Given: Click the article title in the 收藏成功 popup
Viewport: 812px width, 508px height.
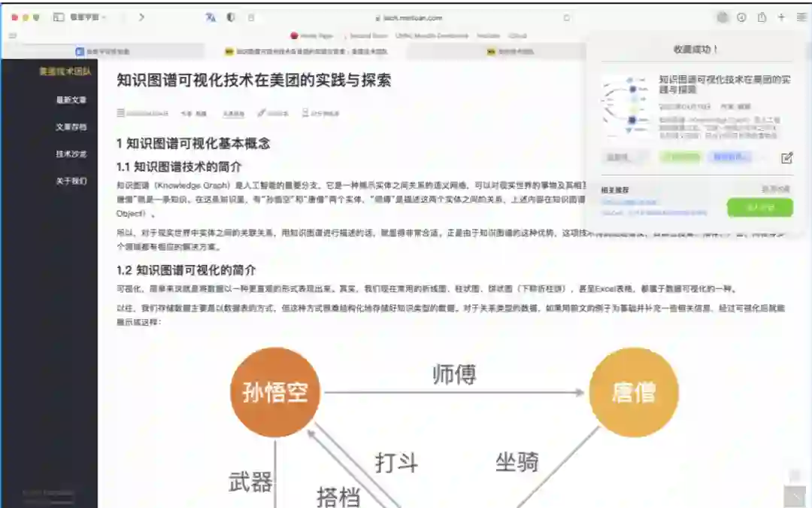Looking at the screenshot, I should click(725, 84).
